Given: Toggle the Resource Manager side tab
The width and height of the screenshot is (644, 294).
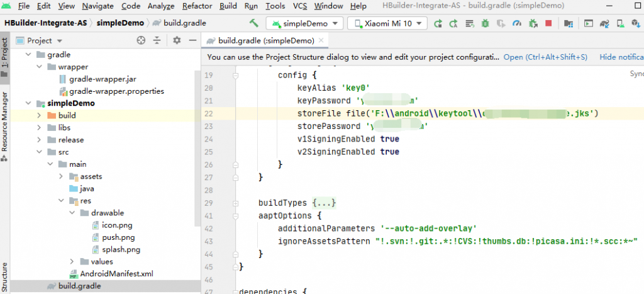Looking at the screenshot, I should pos(5,123).
